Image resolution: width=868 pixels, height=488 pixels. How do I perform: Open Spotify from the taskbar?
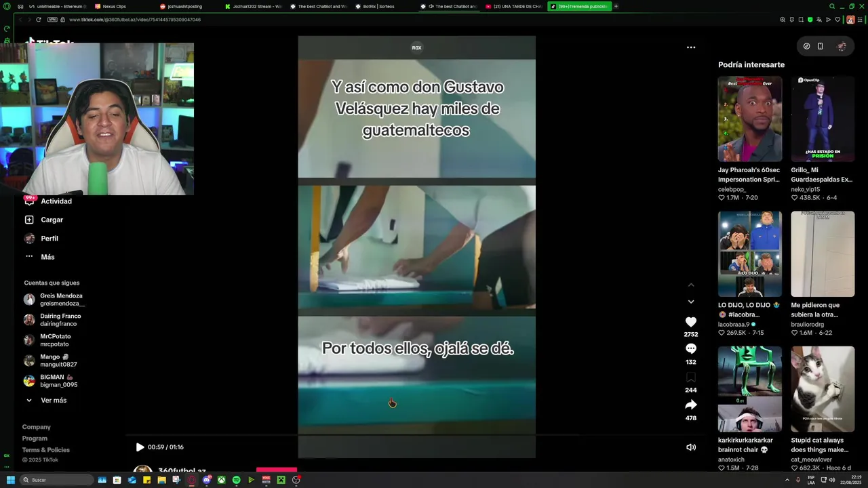[x=236, y=480]
